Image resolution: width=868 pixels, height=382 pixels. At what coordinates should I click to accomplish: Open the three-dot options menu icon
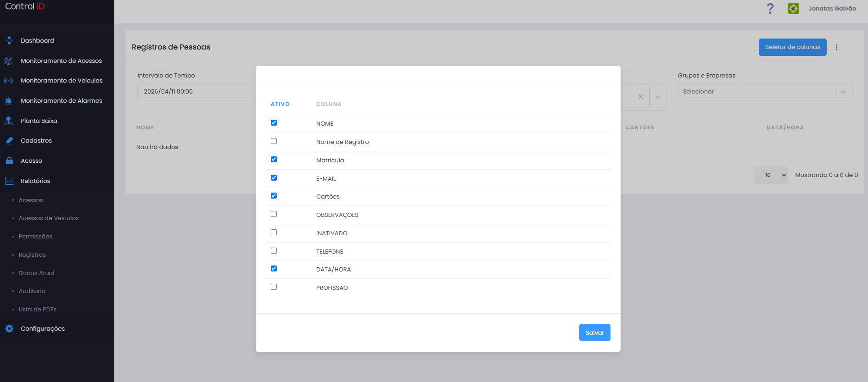pos(836,47)
